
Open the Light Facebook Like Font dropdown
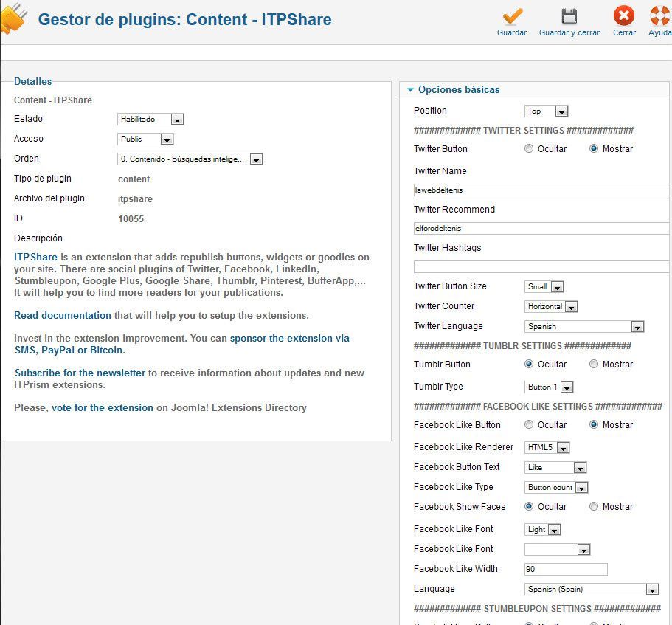543,529
